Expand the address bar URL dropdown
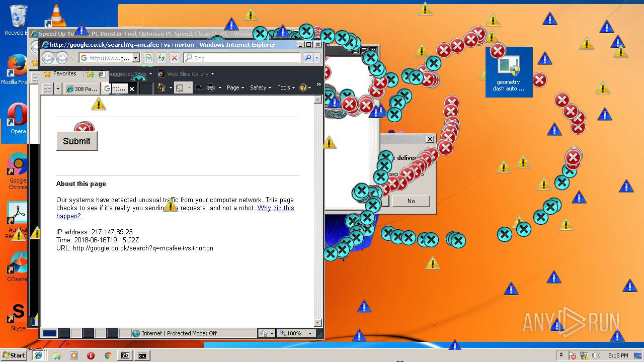644x362 pixels. click(135, 58)
